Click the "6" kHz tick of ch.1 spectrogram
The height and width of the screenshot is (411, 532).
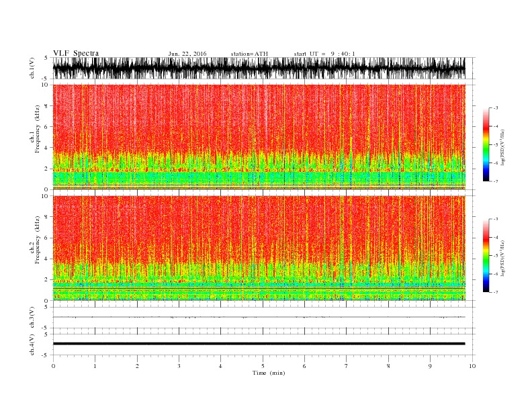pos(46,127)
